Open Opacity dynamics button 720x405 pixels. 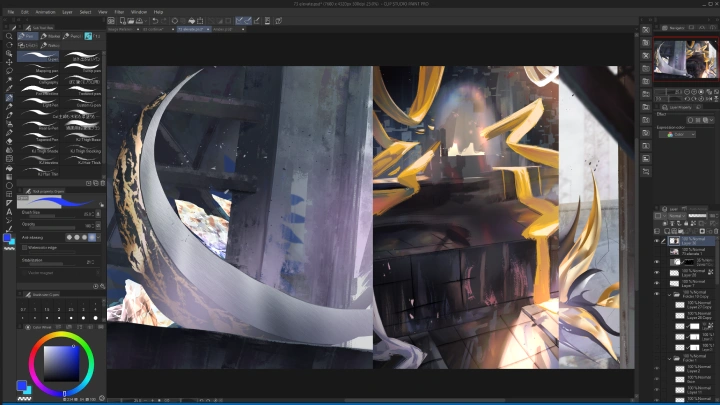(98, 225)
